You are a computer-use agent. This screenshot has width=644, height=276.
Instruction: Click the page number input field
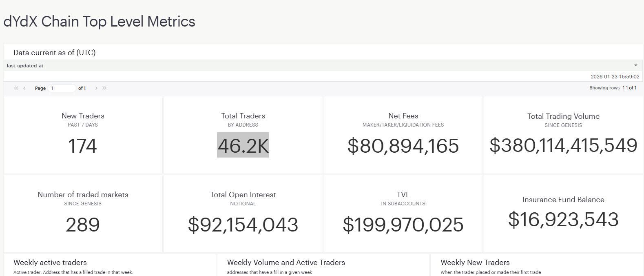point(62,88)
